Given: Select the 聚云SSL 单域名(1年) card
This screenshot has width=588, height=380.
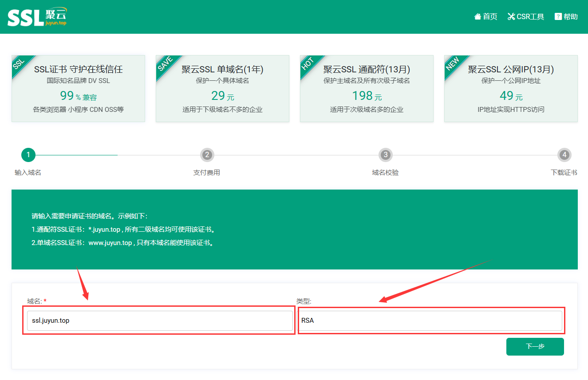Looking at the screenshot, I should [x=222, y=88].
